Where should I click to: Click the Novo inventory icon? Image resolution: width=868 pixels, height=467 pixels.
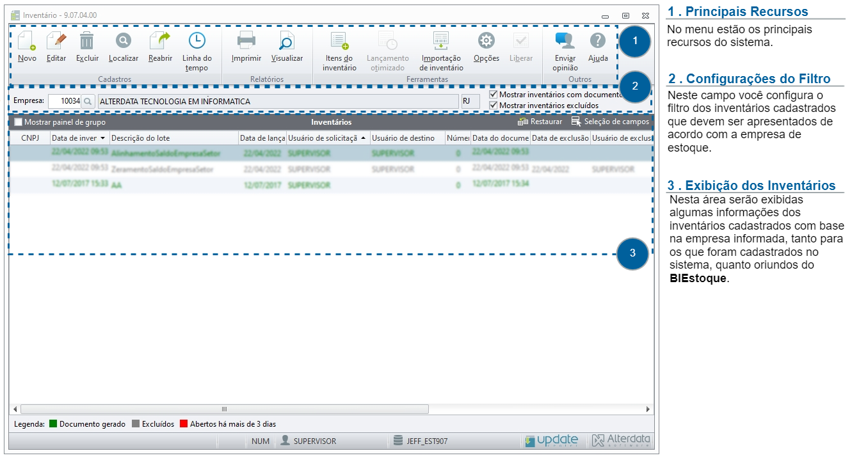point(27,42)
